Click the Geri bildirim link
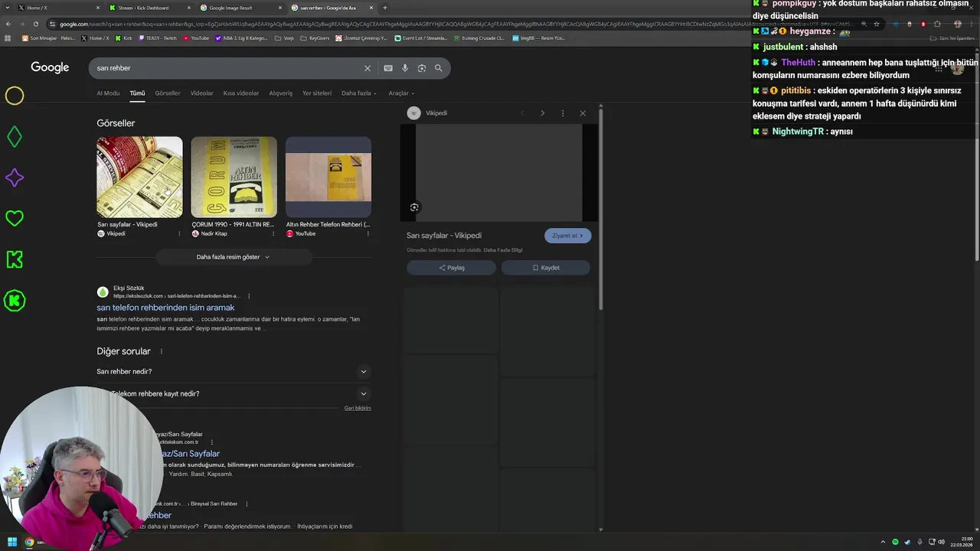This screenshot has height=551, width=980. 358,408
